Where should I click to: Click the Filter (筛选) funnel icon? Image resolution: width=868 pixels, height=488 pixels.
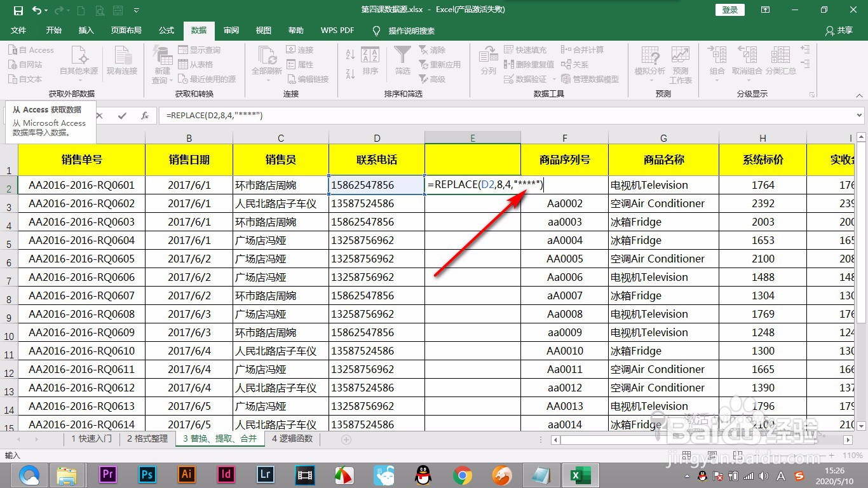(402, 54)
